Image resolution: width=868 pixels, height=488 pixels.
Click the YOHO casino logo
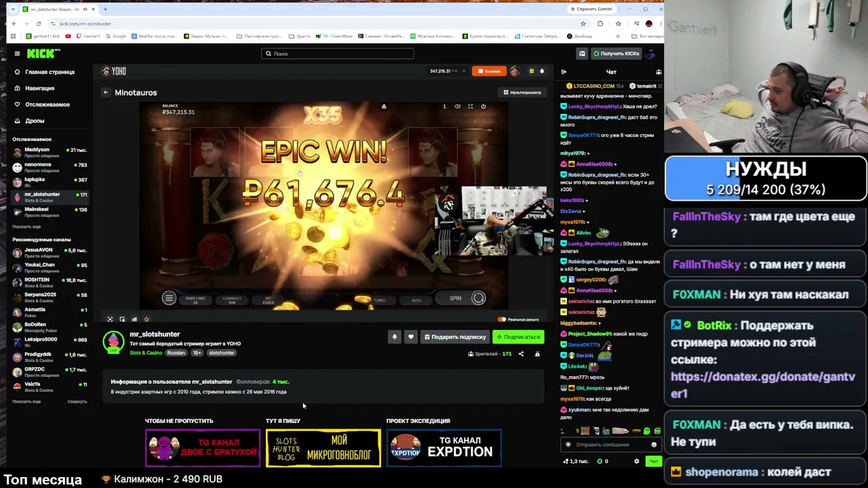[114, 71]
